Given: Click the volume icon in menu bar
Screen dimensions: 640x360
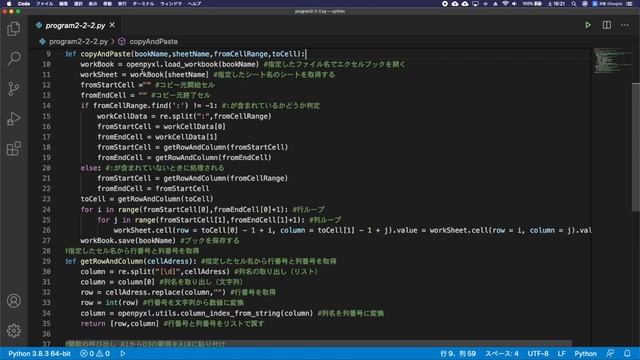Looking at the screenshot, I should click(514, 4).
